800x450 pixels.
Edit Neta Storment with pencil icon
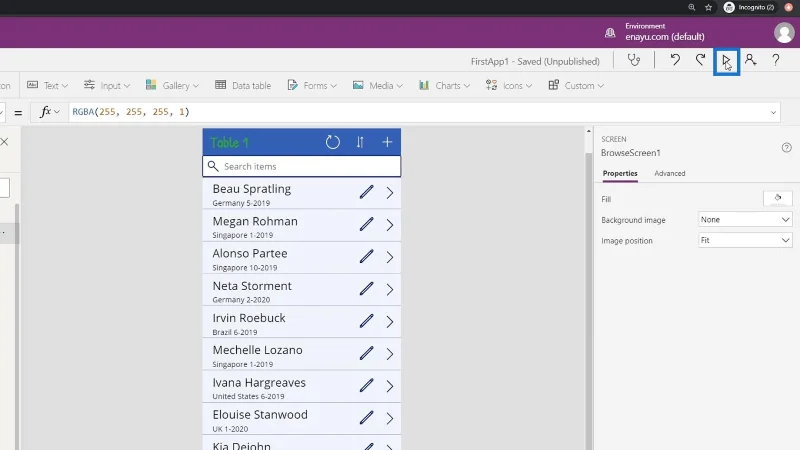coord(366,289)
